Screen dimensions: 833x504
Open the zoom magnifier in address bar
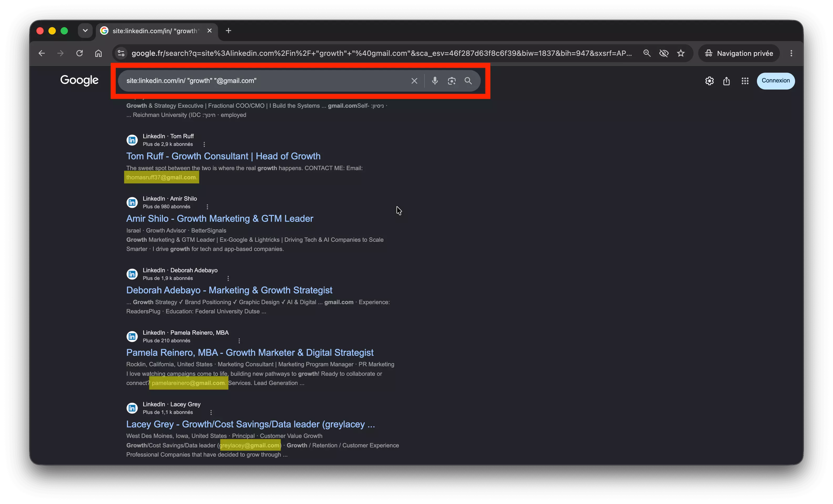click(x=647, y=53)
